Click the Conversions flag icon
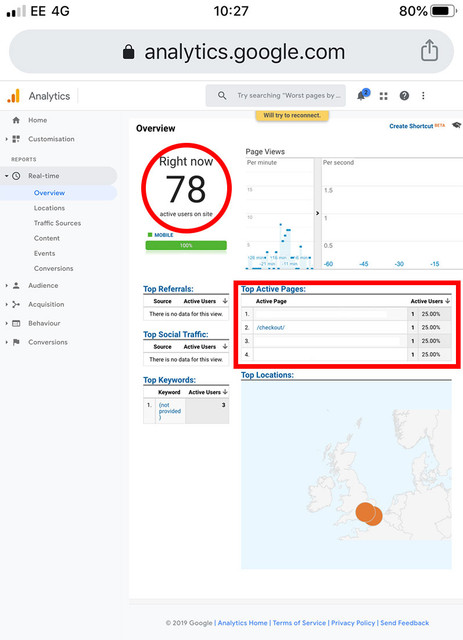 (16, 342)
